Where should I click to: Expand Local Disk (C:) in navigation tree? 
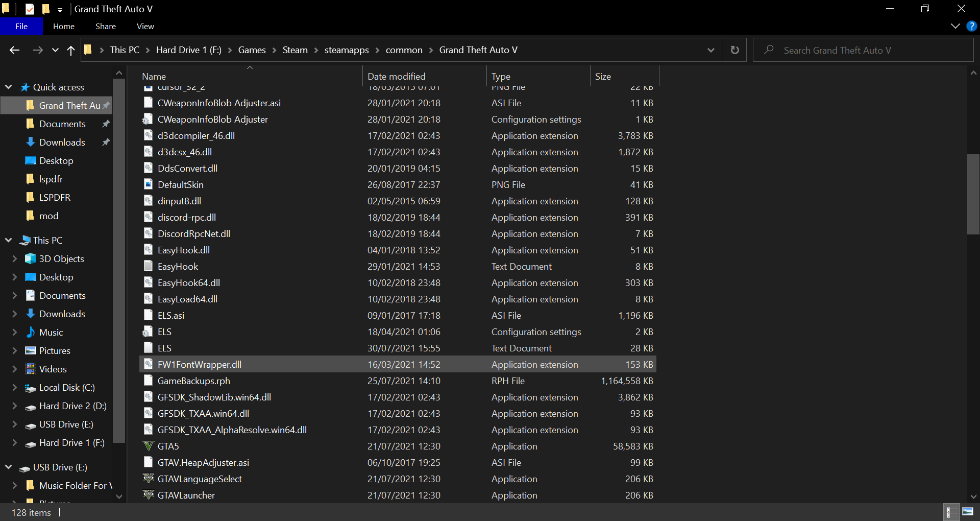click(x=14, y=388)
